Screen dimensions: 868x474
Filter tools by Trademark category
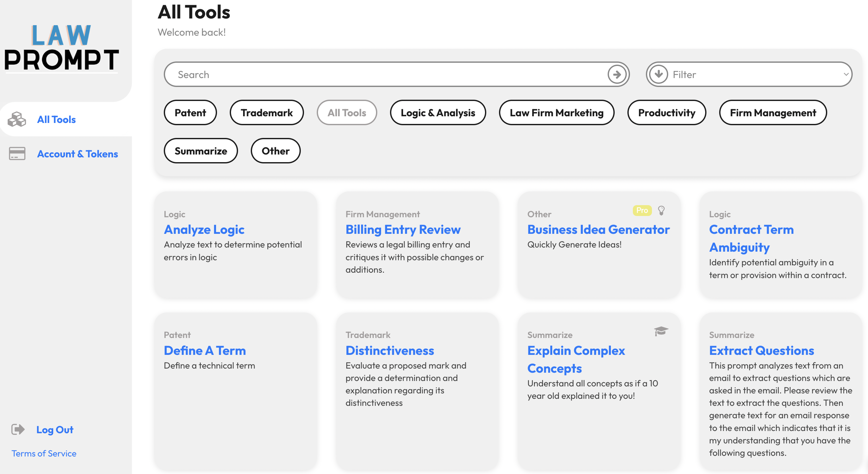pos(266,112)
